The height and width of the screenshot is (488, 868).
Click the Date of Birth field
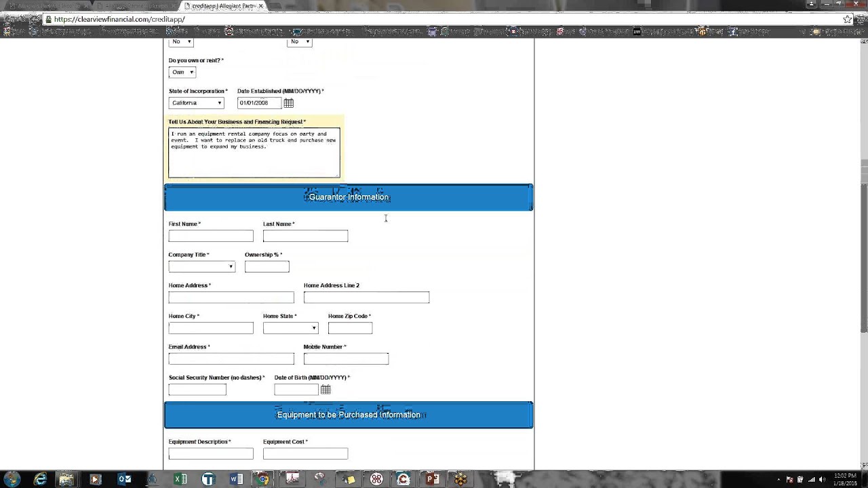(296, 390)
